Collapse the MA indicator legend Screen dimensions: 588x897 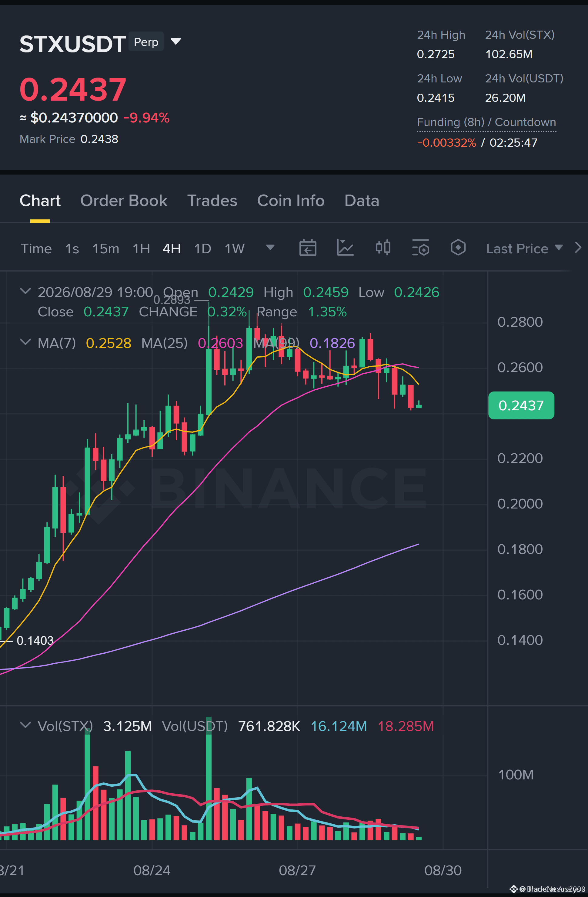pos(25,342)
